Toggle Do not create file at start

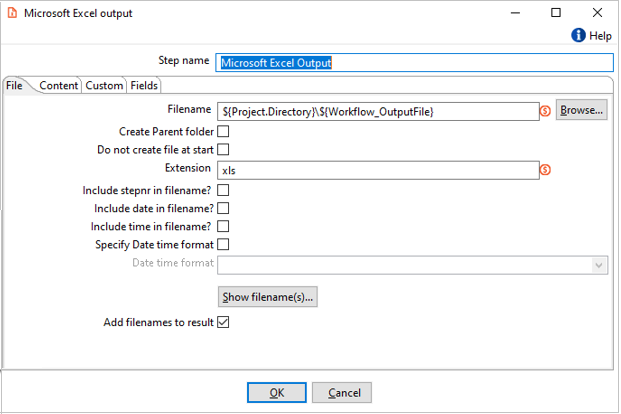click(x=223, y=150)
